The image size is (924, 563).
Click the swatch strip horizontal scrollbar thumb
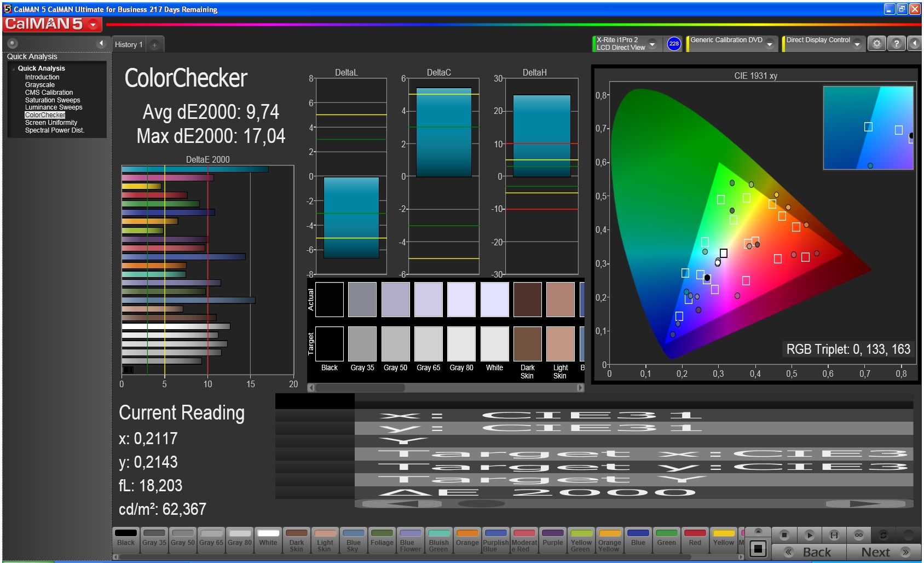coord(360,388)
